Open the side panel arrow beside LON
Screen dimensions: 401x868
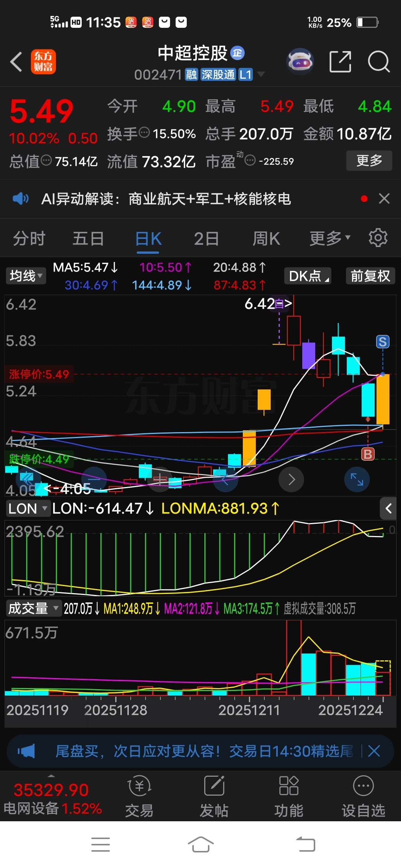388,508
